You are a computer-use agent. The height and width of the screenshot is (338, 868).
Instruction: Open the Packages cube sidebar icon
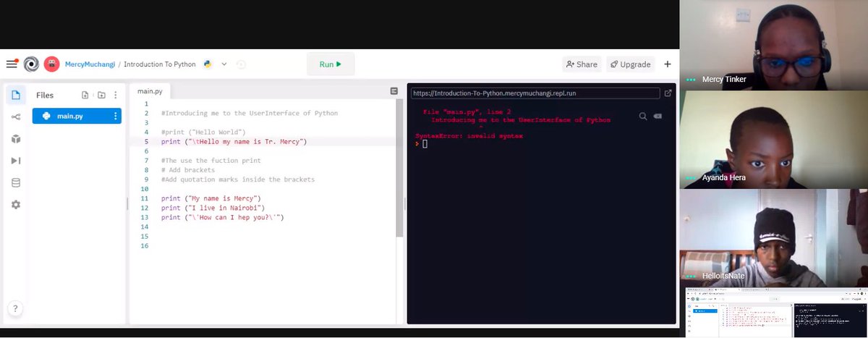[x=16, y=139]
